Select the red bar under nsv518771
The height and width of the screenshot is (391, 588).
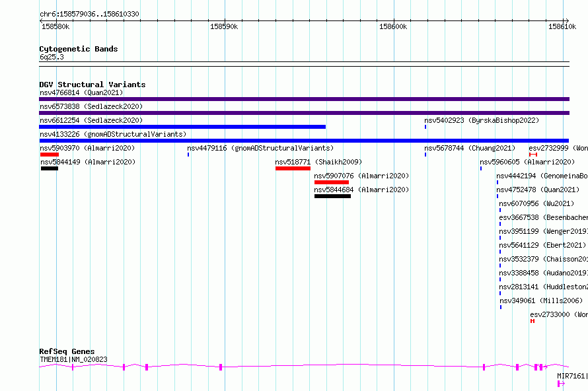(293, 168)
